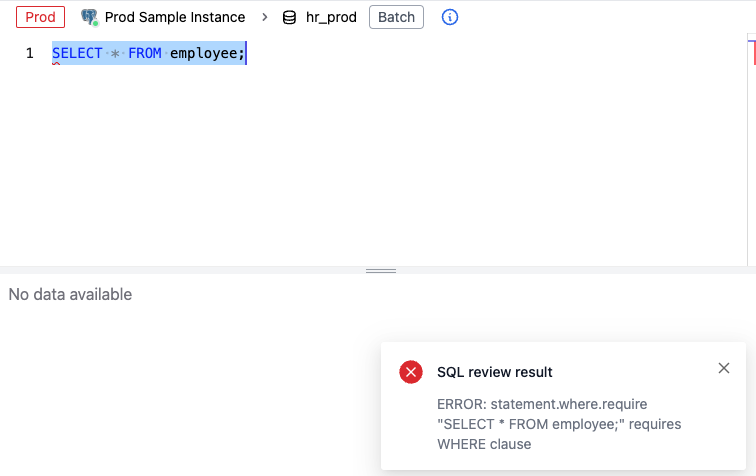Click the asterisk in the SQL statement
Viewport: 756px width, 476px height.
pyautogui.click(x=115, y=53)
